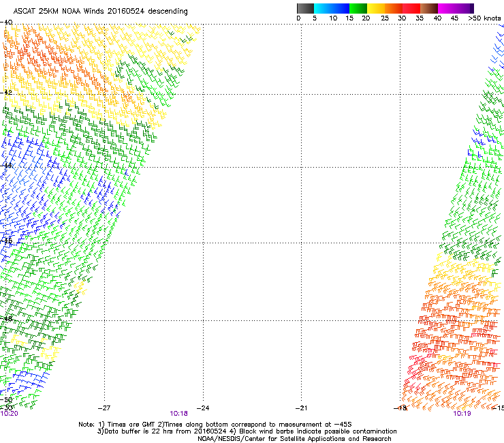
Task: Click the title "ASCAT 25KM NOAA Winds 20160524 descending"
Action: point(101,11)
